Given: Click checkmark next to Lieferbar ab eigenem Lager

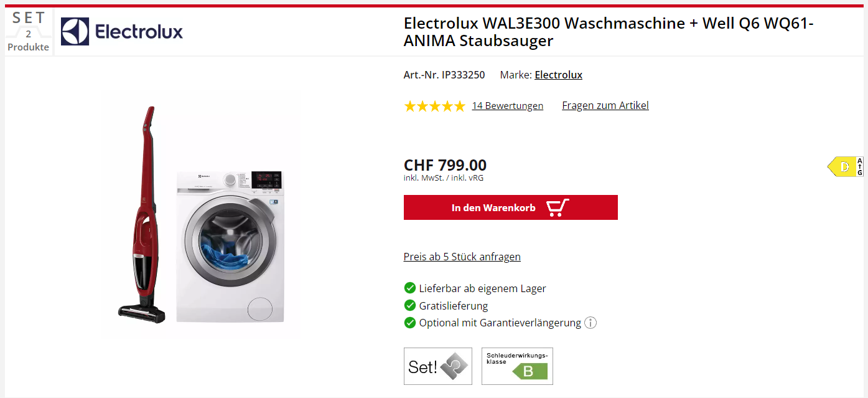Looking at the screenshot, I should pos(409,288).
